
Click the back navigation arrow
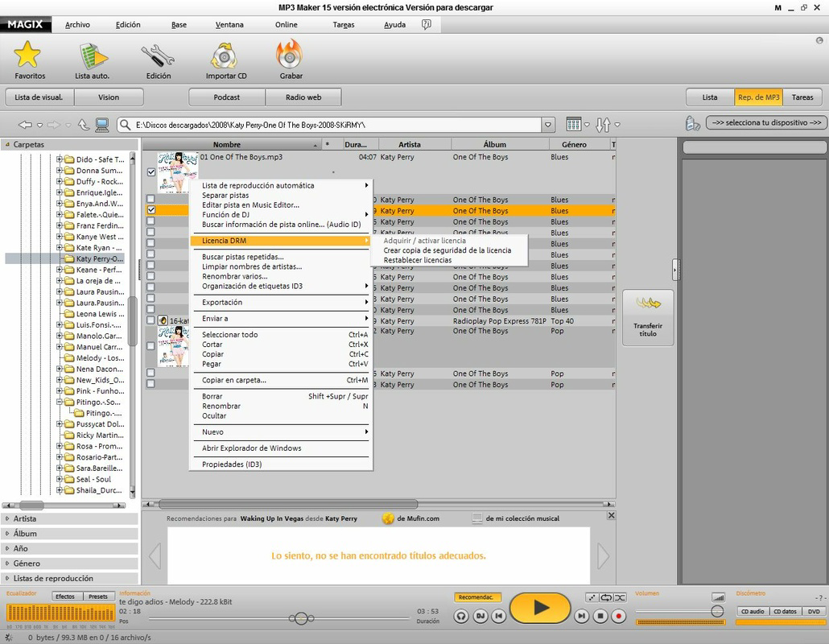(26, 125)
